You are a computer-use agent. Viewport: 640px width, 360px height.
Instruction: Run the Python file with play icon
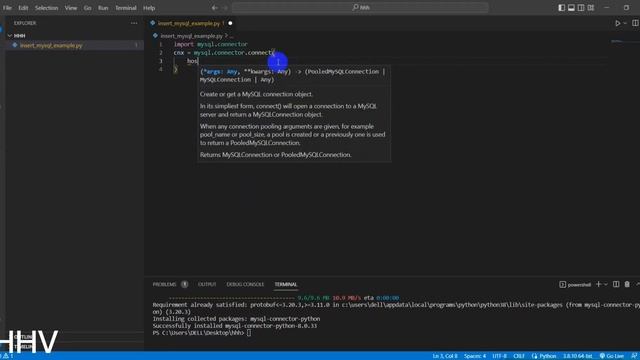[618, 23]
